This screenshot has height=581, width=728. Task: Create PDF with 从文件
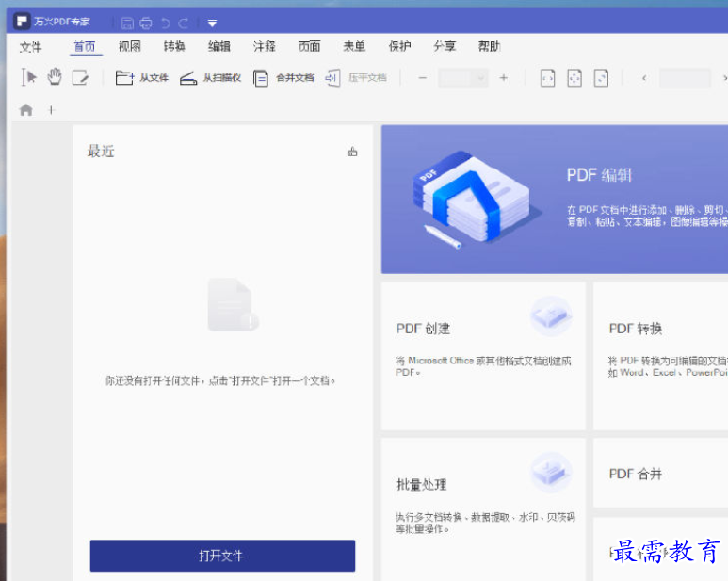pos(142,77)
